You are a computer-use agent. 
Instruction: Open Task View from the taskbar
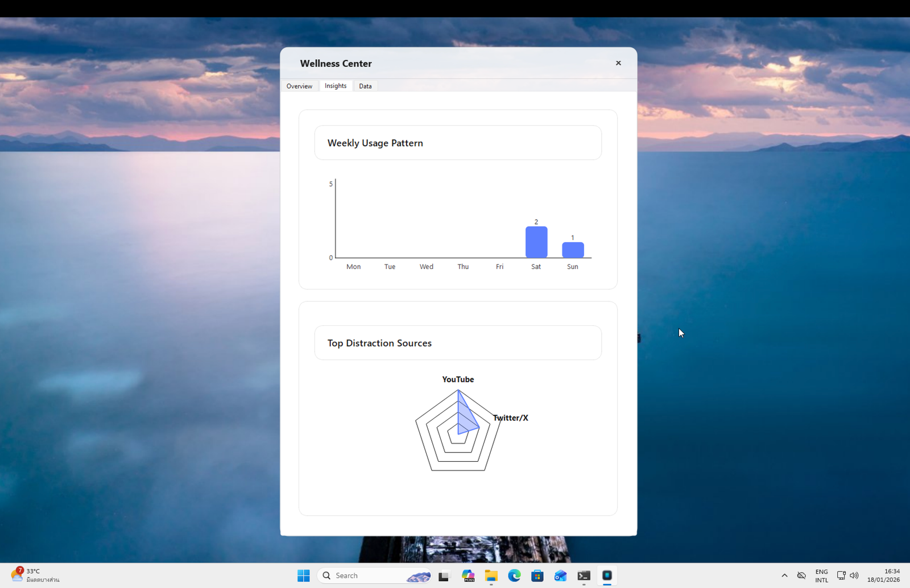point(444,575)
